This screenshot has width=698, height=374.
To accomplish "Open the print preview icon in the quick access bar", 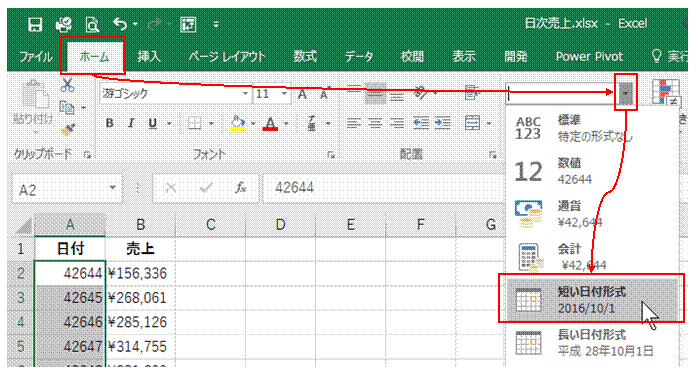I will (x=92, y=24).
